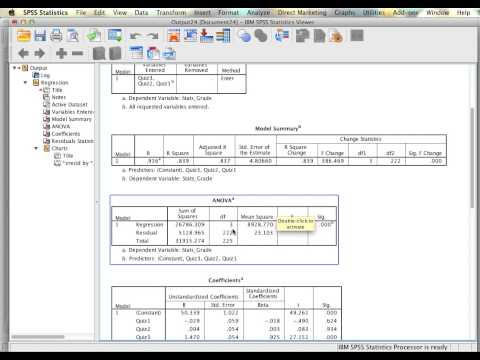This screenshot has height=360, width=480.
Task: Click the Go to Variable icon
Action: [206, 36]
